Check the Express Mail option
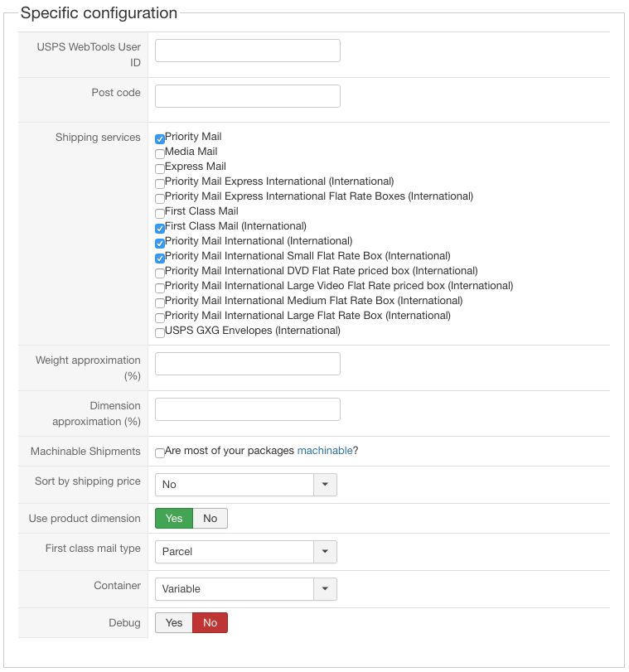Screen dimensions: 629x672 coord(160,169)
